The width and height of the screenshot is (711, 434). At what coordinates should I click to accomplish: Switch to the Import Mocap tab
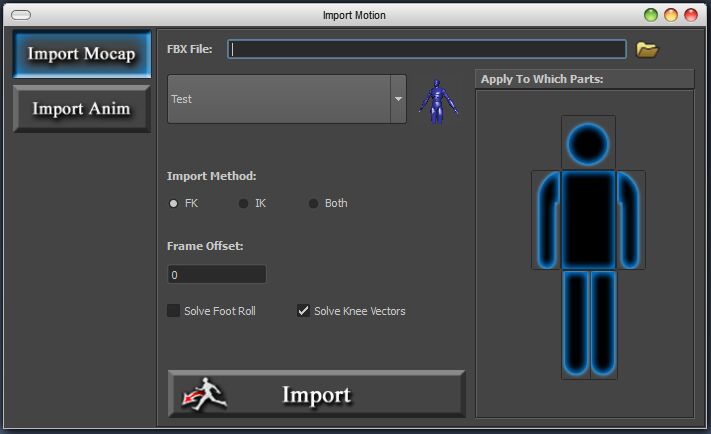[x=82, y=54]
